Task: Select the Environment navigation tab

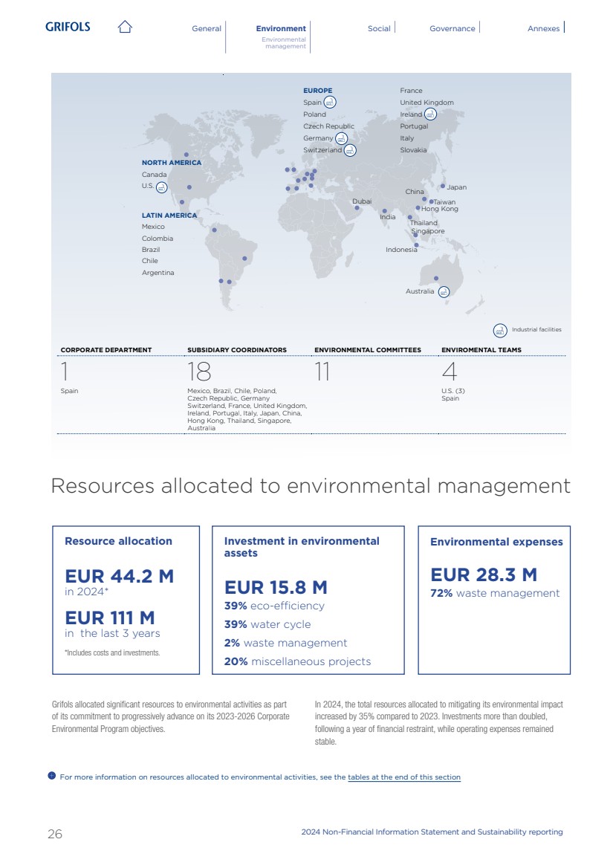Action: click(281, 28)
